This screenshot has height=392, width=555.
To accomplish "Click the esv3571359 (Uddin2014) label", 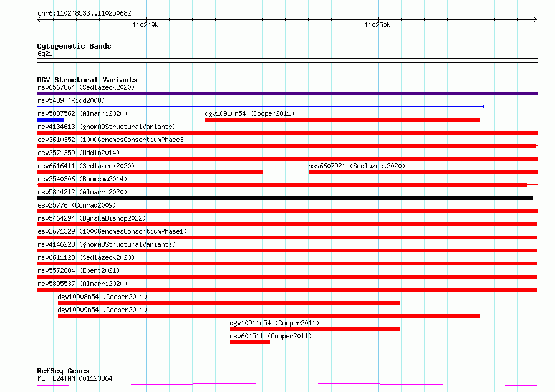I will click(x=78, y=153).
